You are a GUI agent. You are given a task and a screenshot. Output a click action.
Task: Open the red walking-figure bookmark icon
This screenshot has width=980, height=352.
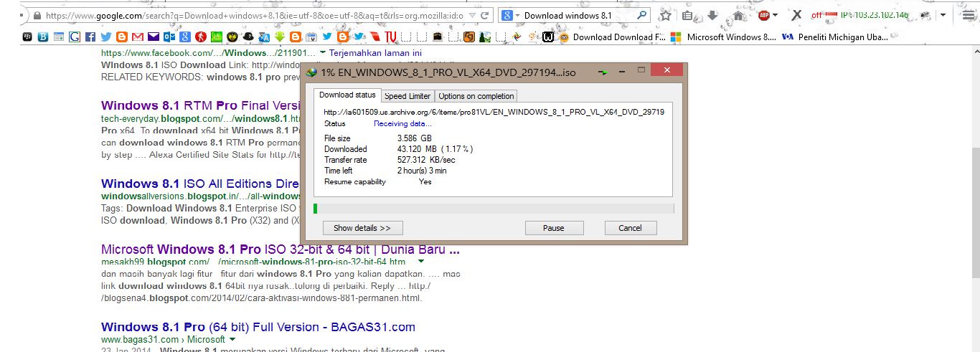click(201, 37)
